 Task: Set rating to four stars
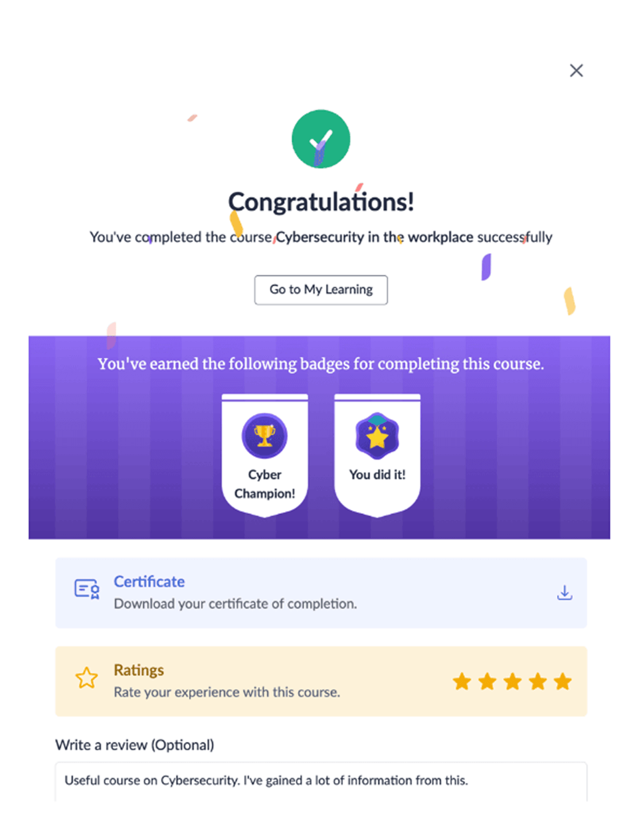537,681
